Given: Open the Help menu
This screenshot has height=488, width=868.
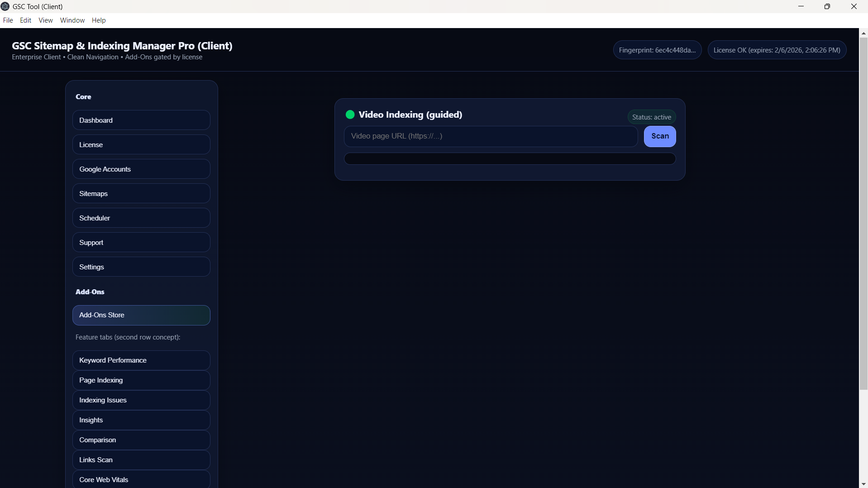Looking at the screenshot, I should (98, 20).
